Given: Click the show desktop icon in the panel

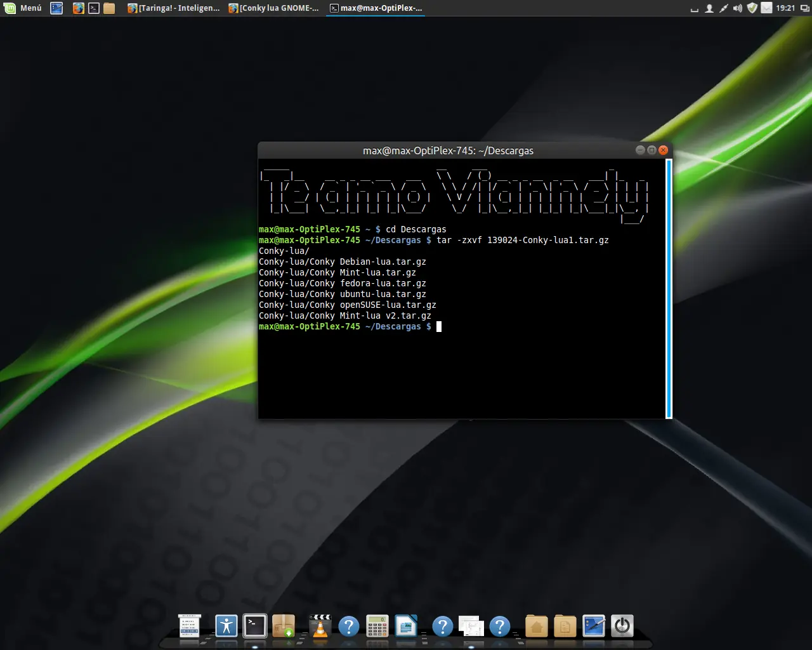Looking at the screenshot, I should click(56, 8).
